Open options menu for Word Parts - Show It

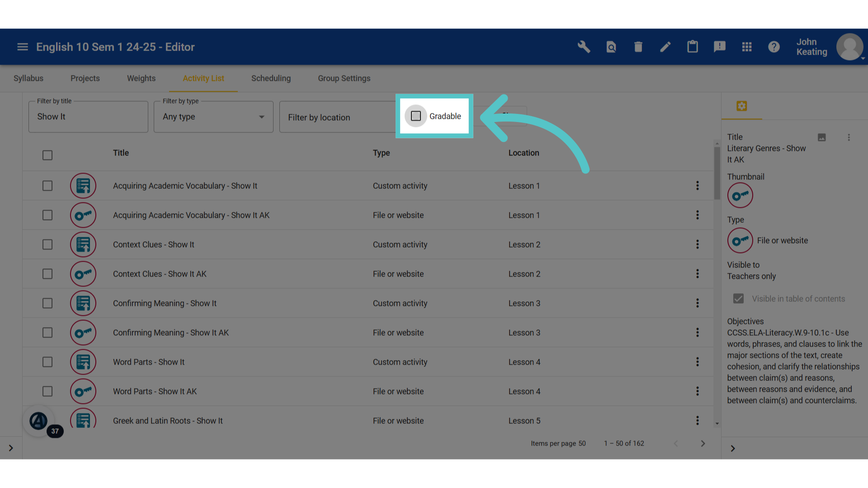point(698,362)
